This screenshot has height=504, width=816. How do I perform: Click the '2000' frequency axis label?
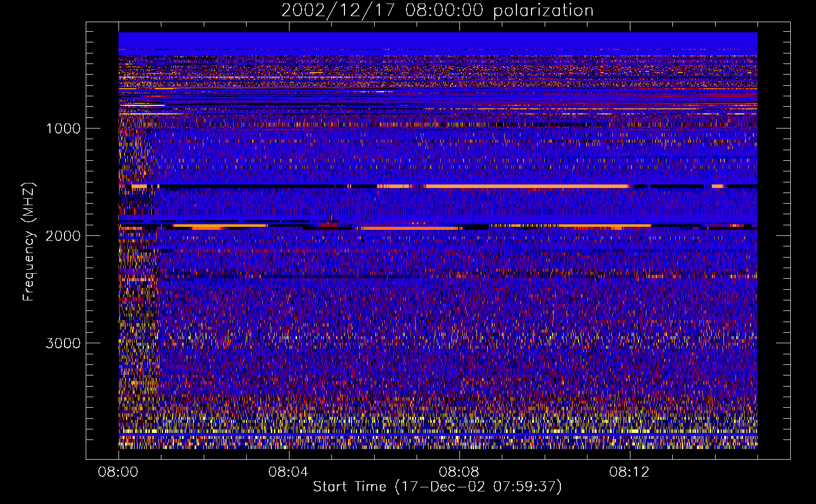pyautogui.click(x=63, y=236)
